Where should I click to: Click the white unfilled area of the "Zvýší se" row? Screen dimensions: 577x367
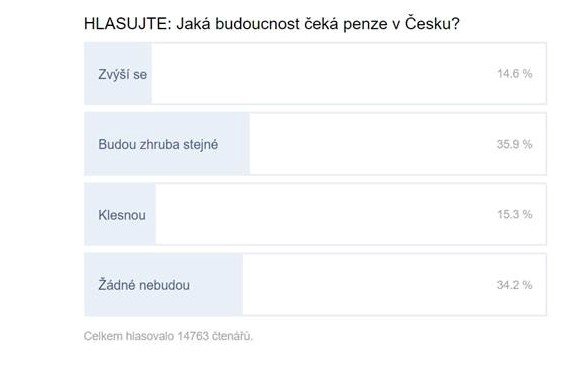pyautogui.click(x=324, y=74)
